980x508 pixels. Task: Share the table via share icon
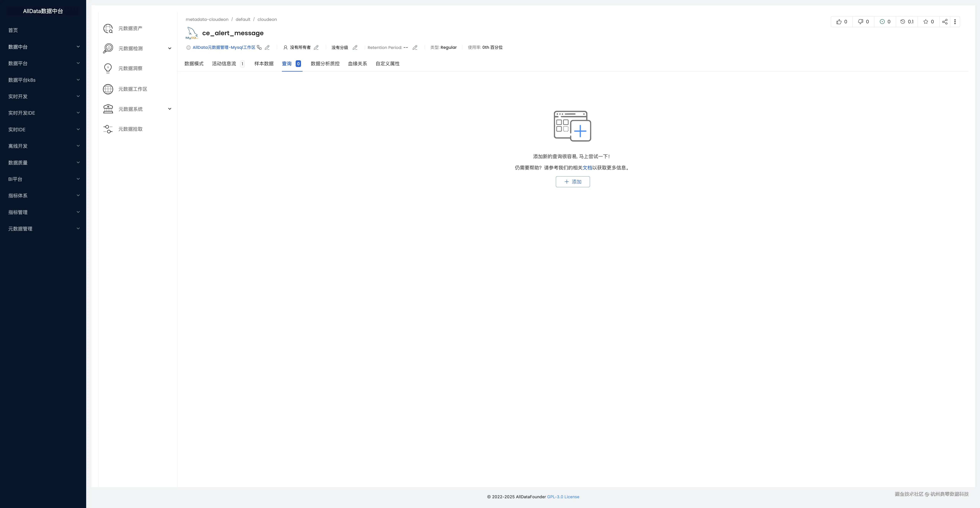945,22
